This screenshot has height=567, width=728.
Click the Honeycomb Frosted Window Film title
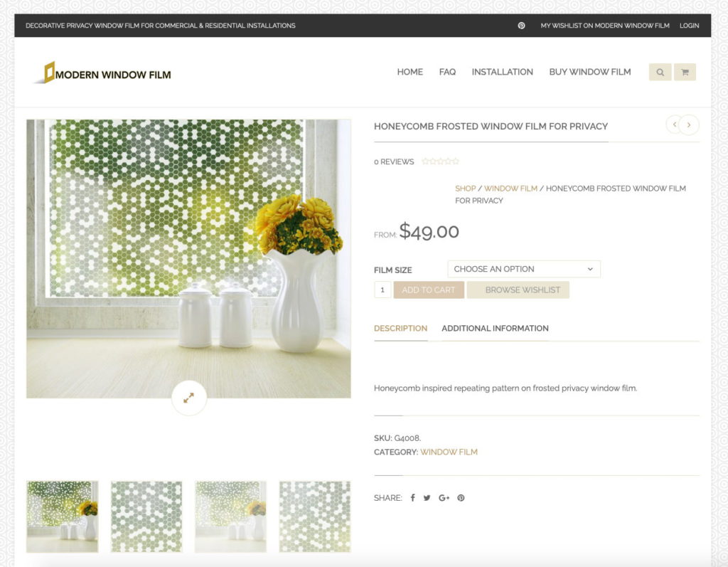(491, 127)
